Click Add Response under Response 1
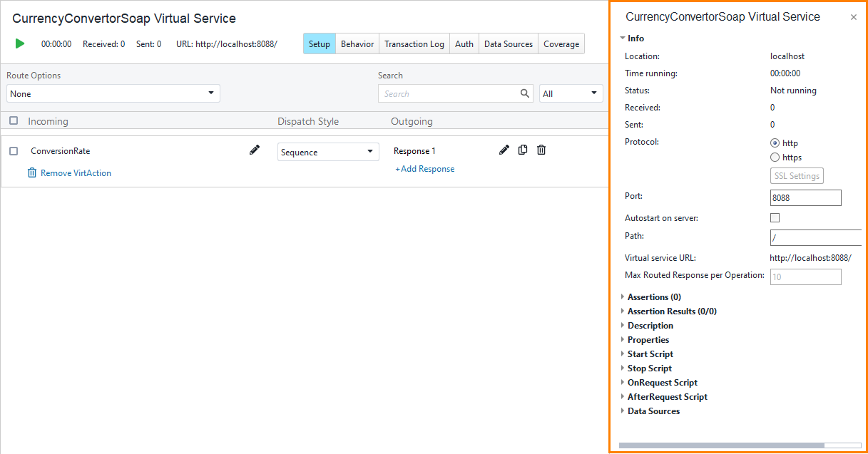This screenshot has height=454, width=868. coord(424,169)
